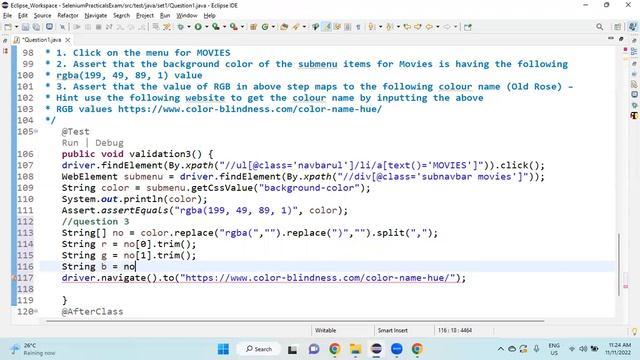The height and width of the screenshot is (360, 640).
Task: Click the toolbar Search magnifier icon
Action: (x=600, y=27)
